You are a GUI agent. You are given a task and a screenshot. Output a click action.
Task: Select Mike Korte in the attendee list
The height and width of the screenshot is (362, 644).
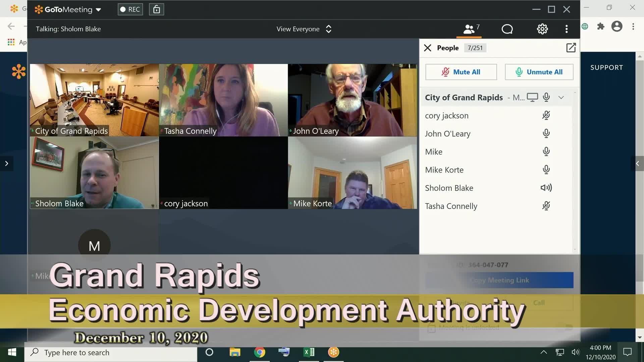(x=444, y=170)
